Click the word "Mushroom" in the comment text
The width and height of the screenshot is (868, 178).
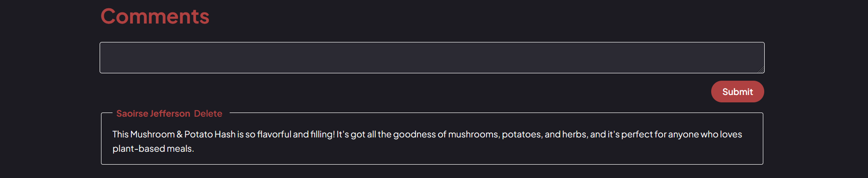pos(152,134)
